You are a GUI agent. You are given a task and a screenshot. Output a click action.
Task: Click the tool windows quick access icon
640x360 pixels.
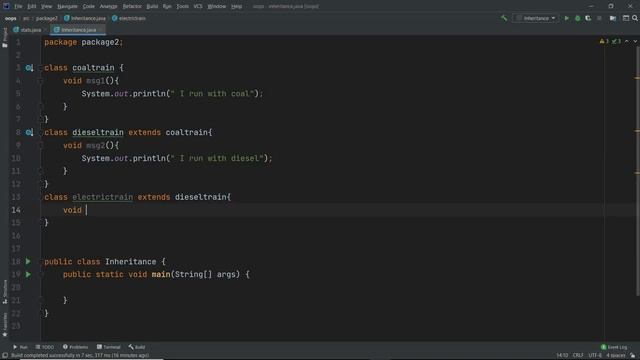(5, 356)
